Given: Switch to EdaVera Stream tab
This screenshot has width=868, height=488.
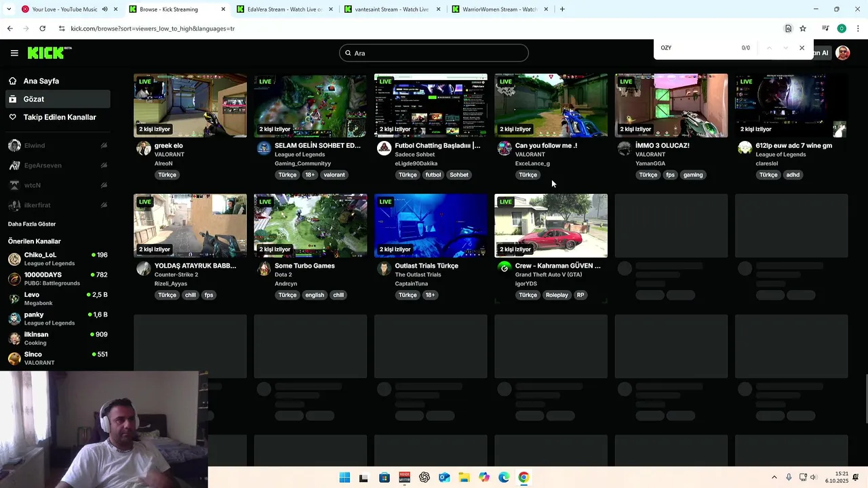Looking at the screenshot, I should click(x=285, y=9).
